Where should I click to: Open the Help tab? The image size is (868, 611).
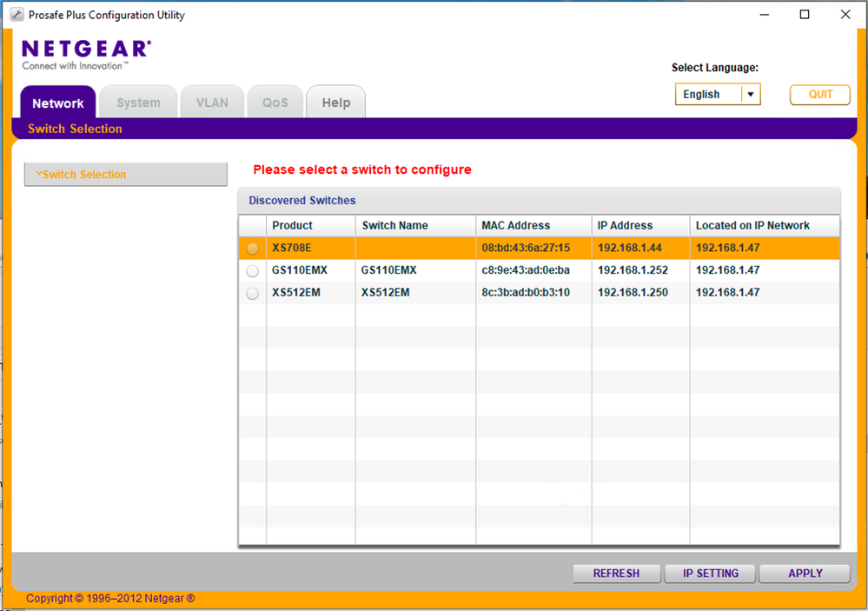[336, 103]
